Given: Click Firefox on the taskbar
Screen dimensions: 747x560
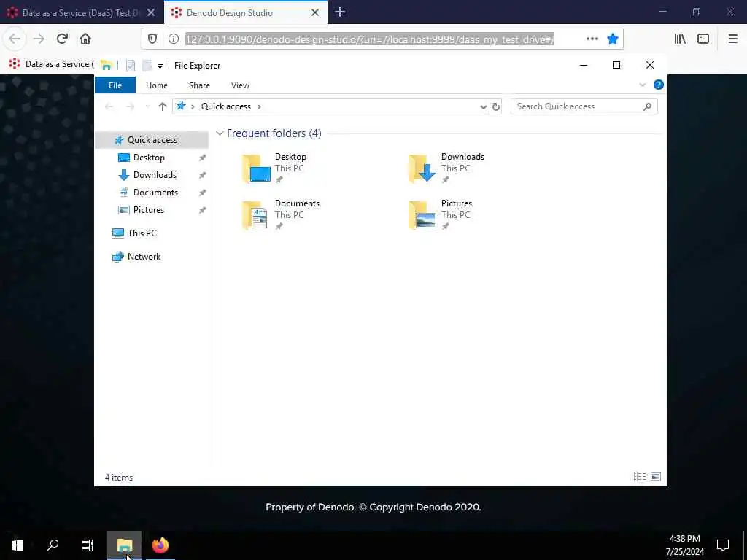Looking at the screenshot, I should click(x=160, y=545).
